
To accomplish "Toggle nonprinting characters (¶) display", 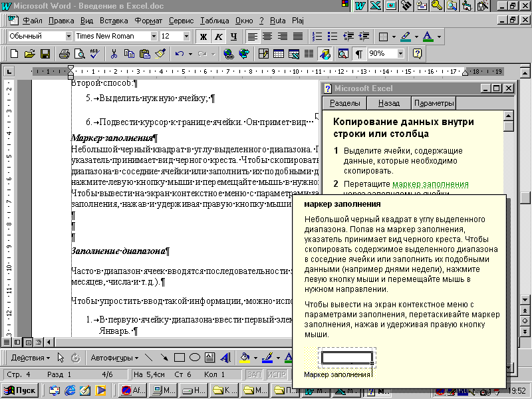I will [x=358, y=54].
